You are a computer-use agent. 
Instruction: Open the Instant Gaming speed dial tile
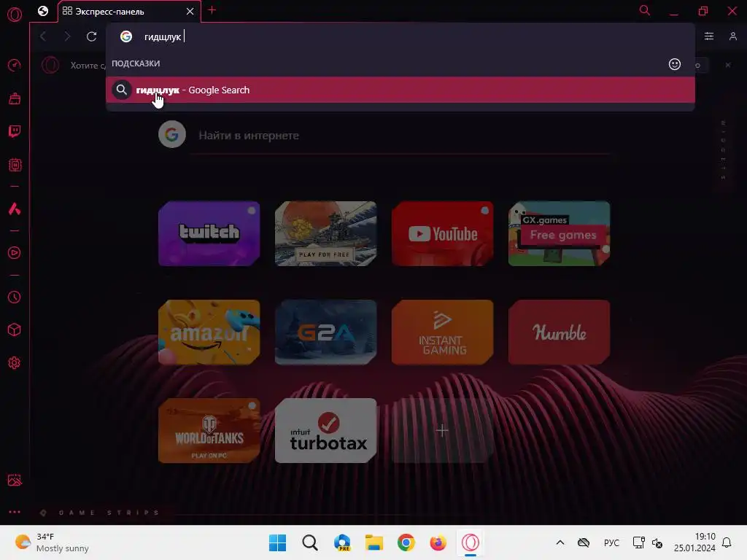pyautogui.click(x=443, y=332)
